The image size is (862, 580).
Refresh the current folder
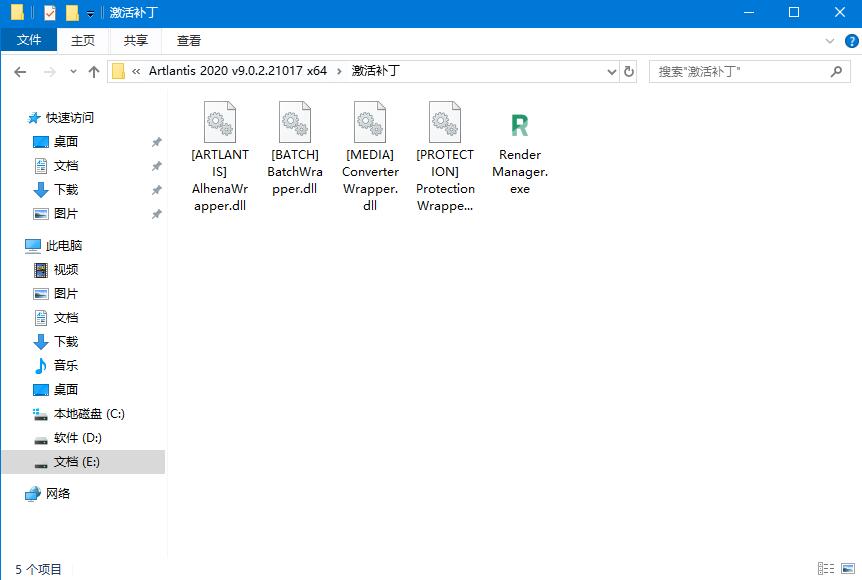pyautogui.click(x=629, y=71)
